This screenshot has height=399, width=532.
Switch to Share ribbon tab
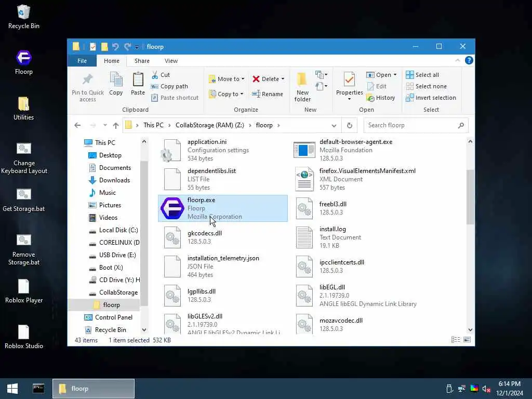coord(142,61)
